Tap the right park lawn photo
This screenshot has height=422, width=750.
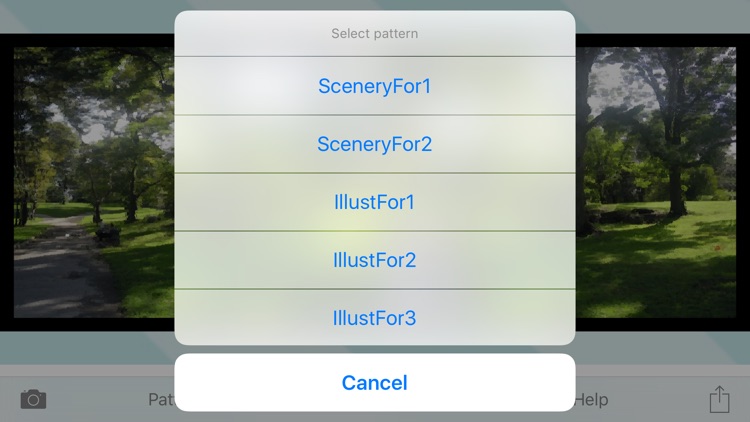(x=656, y=182)
